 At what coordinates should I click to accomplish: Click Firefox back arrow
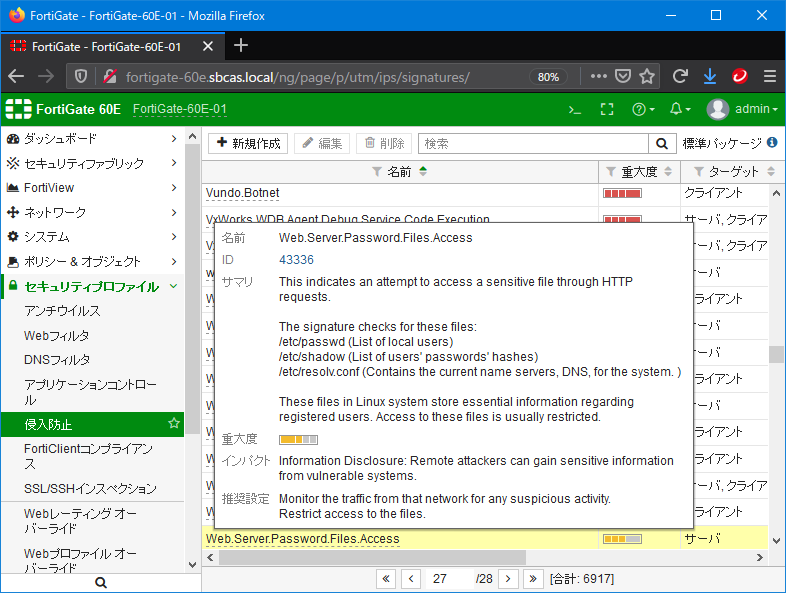click(16, 77)
